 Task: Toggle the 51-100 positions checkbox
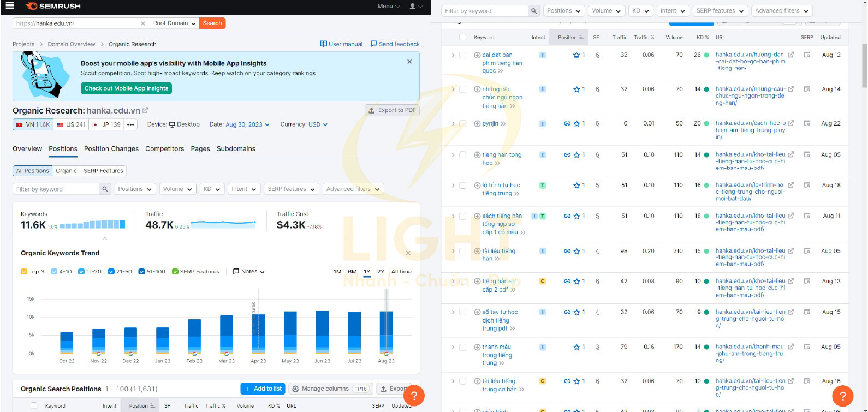click(141, 271)
